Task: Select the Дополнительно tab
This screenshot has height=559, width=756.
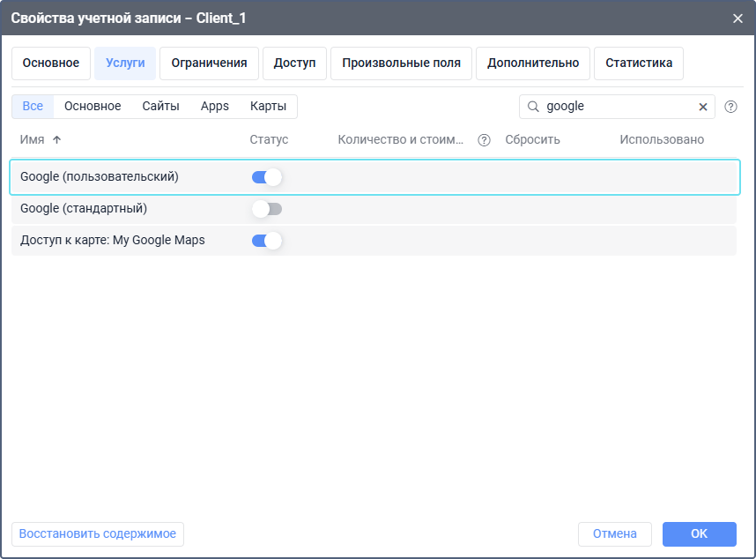Action: [533, 63]
